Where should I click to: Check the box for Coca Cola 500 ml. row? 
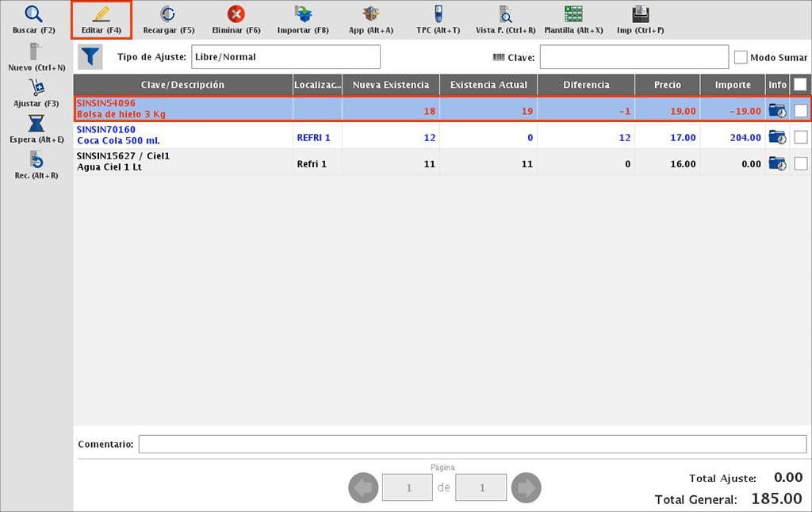click(x=801, y=137)
